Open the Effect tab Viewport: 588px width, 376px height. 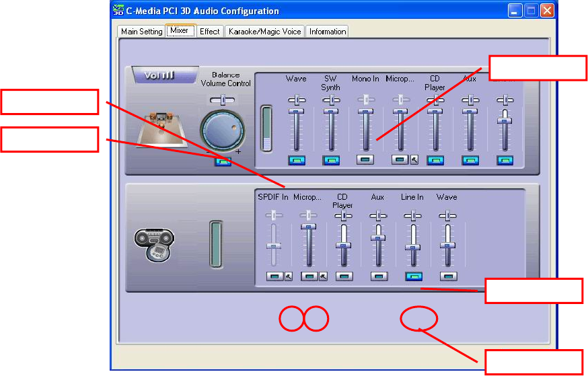point(210,32)
